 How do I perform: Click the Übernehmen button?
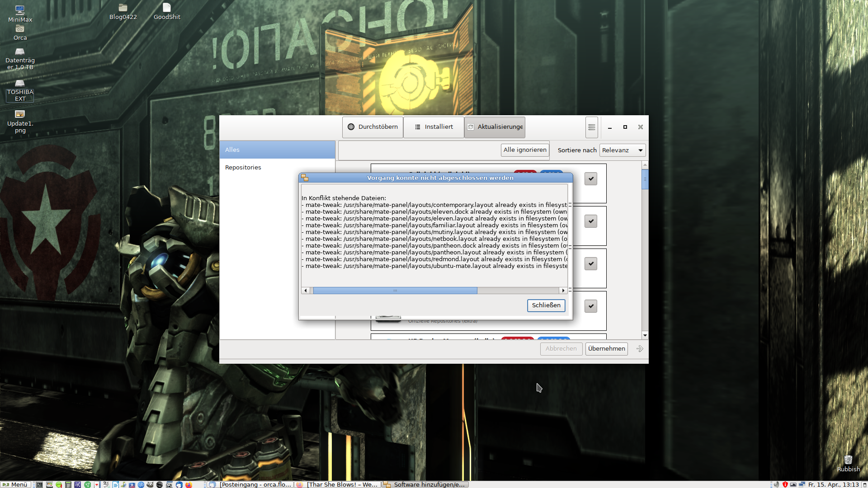tap(606, 349)
